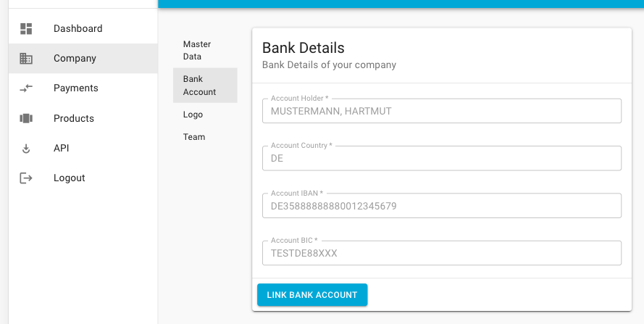Click the API download icon

point(26,149)
